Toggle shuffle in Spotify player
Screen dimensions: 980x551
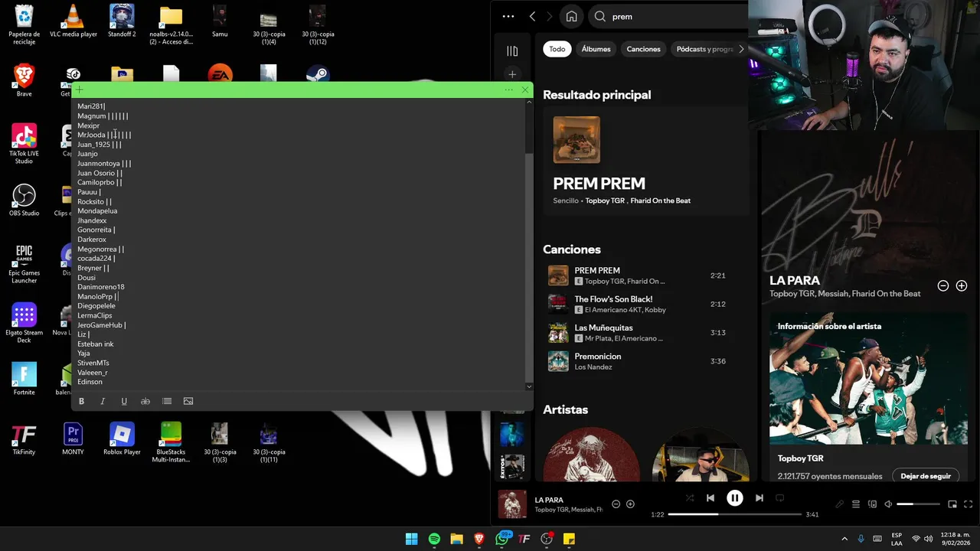pos(690,498)
